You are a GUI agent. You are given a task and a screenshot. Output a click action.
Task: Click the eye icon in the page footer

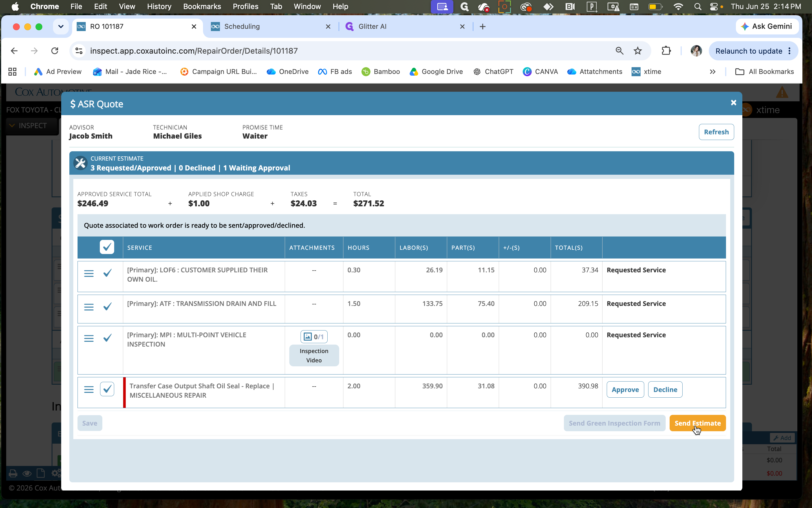(27, 473)
